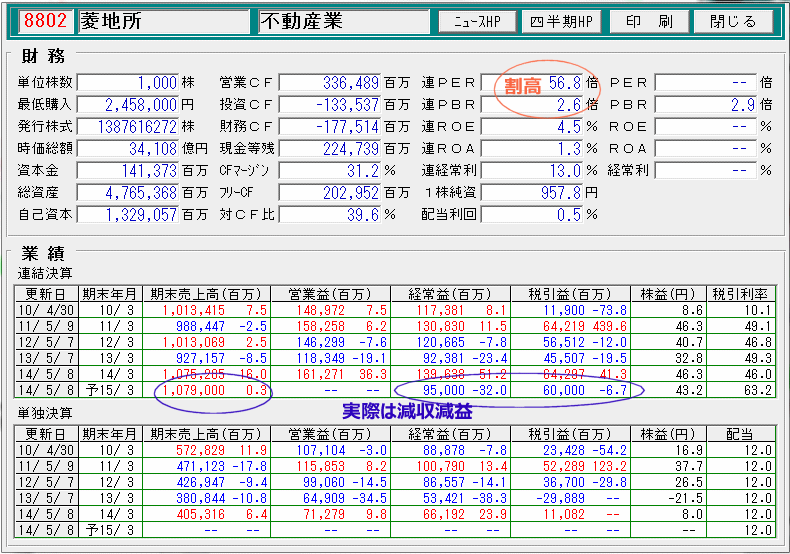Click the 営業CF value 336,489
This screenshot has width=790, height=554.
(x=330, y=83)
